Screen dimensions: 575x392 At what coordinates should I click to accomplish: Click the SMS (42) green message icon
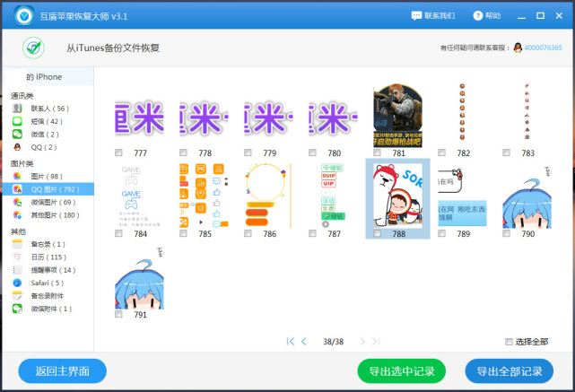coord(17,121)
